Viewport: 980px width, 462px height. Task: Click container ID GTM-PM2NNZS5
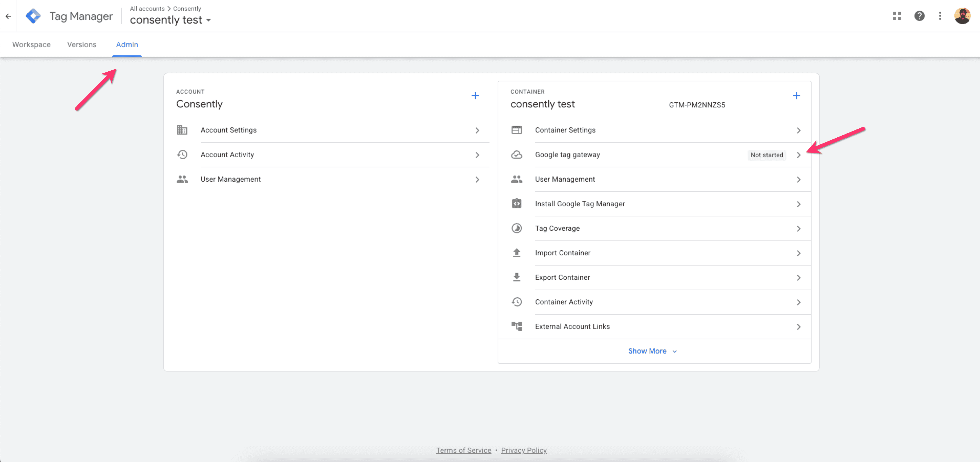[x=697, y=105]
